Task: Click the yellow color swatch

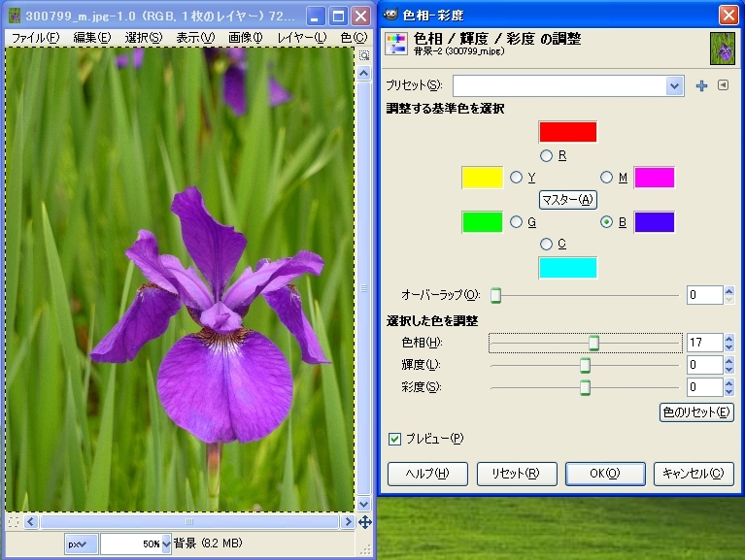Action: pos(482,178)
